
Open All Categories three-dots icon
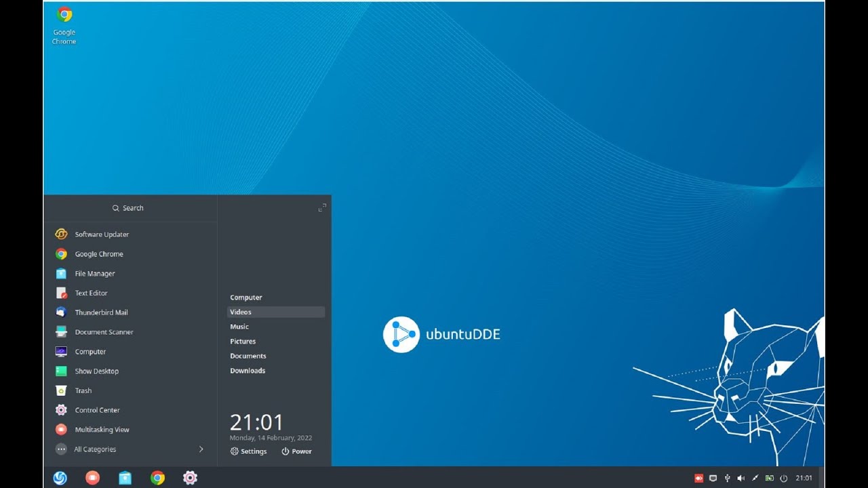click(61, 449)
